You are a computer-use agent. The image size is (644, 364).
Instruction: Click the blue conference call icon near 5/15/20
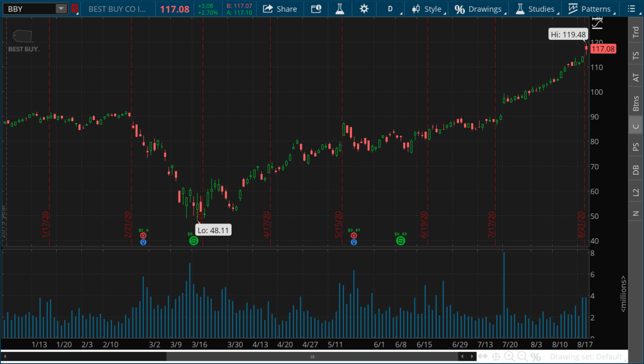354,242
